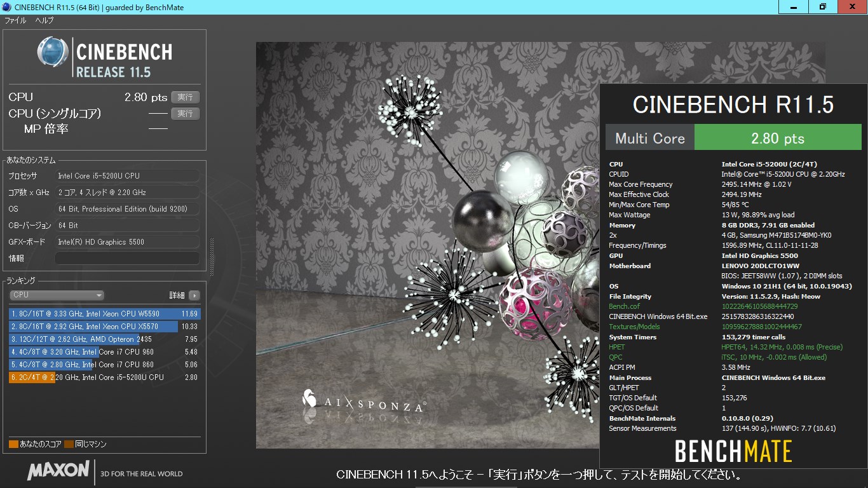This screenshot has width=868, height=488.
Task: Click the Cinebench title bar app icon
Action: pyautogui.click(x=6, y=6)
